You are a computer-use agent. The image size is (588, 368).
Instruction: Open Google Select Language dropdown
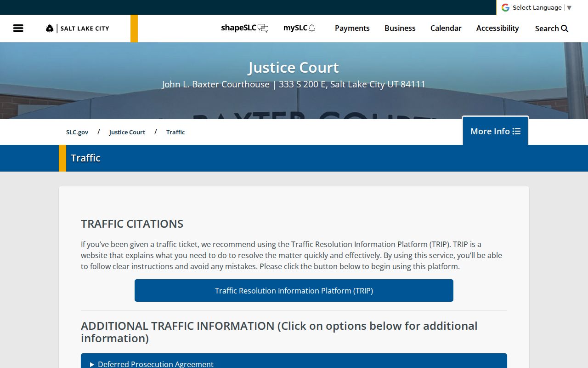point(542,7)
